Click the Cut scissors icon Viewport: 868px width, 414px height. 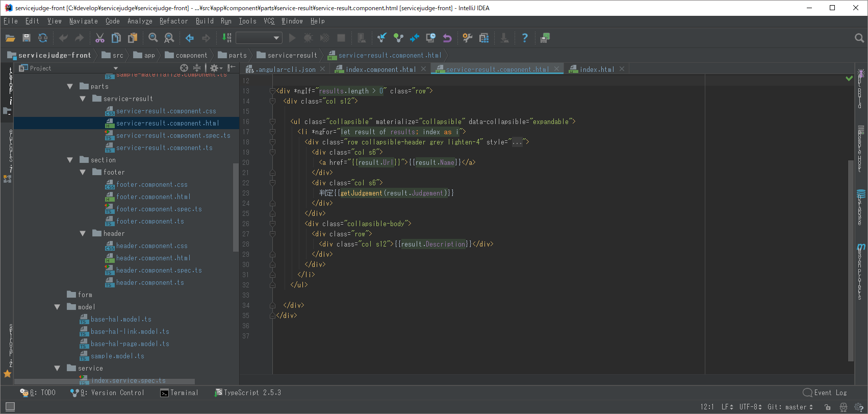point(100,38)
